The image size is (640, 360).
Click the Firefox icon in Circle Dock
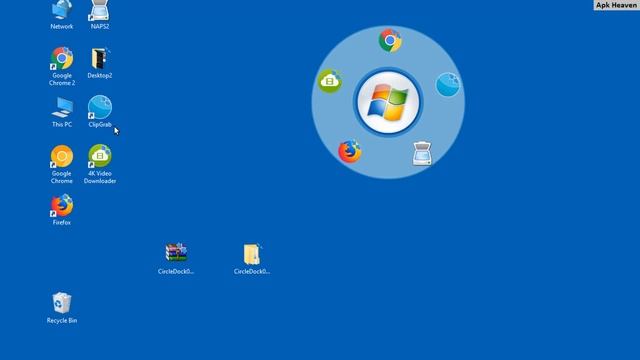coord(350,151)
